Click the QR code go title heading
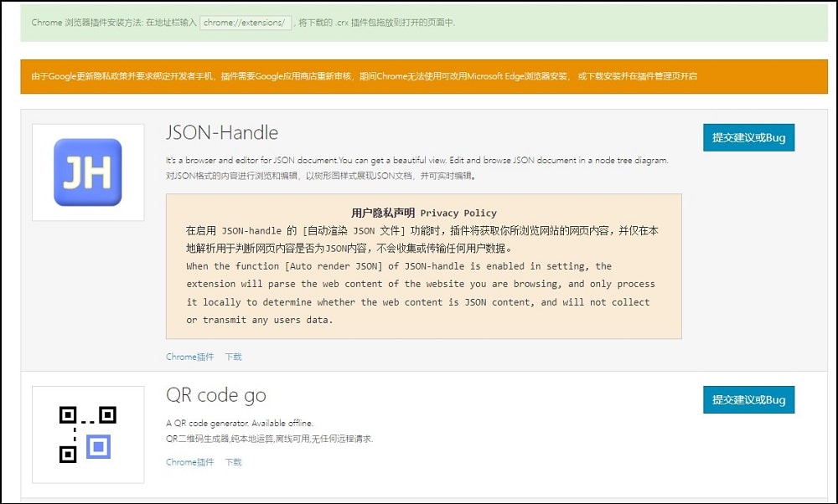The image size is (838, 504). click(216, 395)
